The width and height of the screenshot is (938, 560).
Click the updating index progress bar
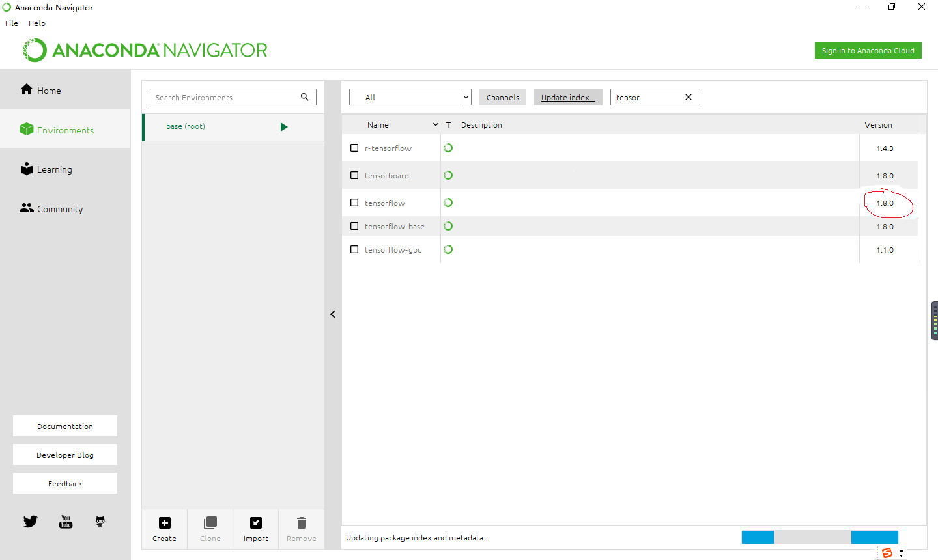coord(820,537)
